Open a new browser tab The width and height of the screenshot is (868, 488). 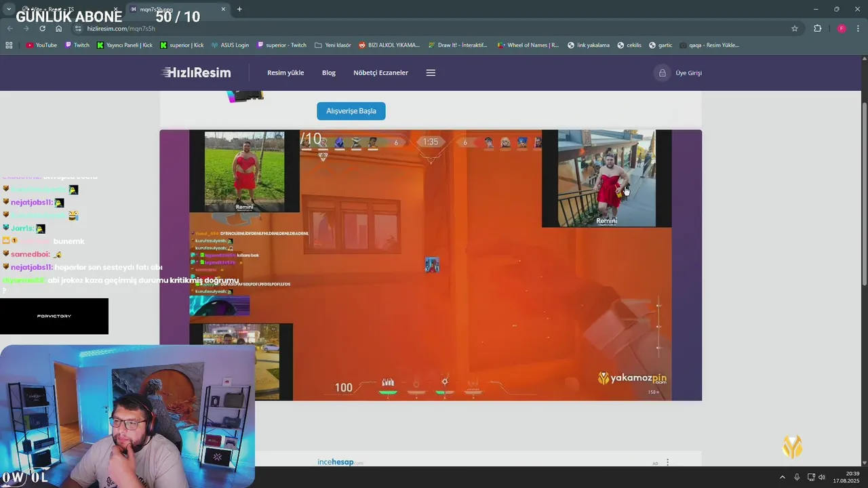239,9
